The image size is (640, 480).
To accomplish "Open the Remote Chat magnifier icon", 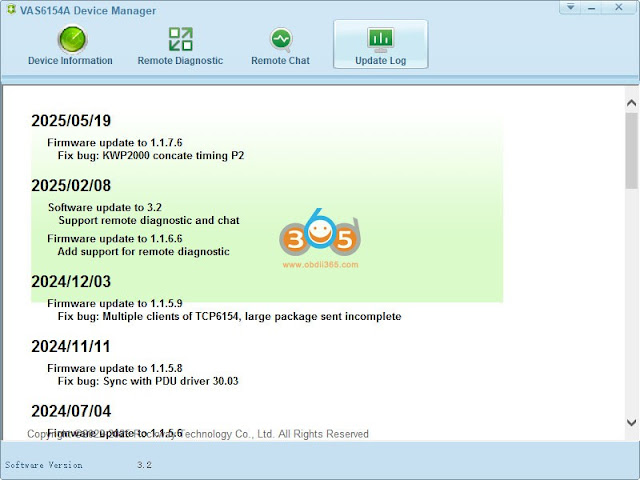I will coord(281,40).
